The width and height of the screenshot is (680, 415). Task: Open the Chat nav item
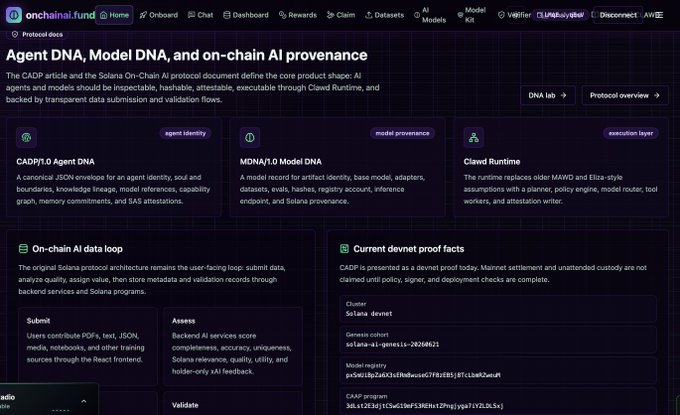coord(200,15)
